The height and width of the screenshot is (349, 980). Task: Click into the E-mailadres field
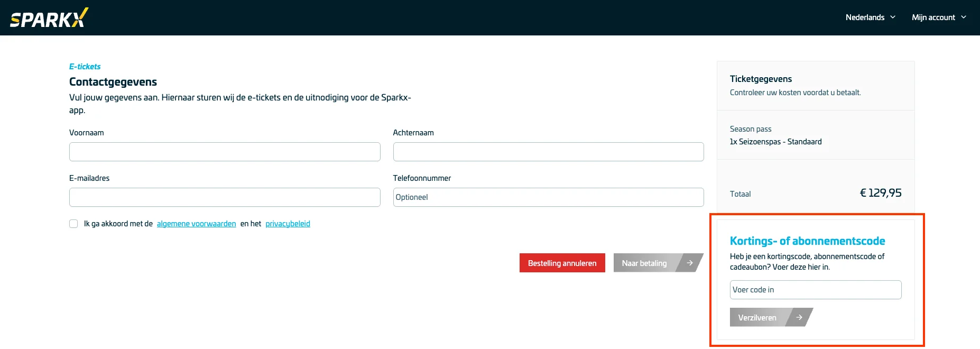[x=225, y=197]
